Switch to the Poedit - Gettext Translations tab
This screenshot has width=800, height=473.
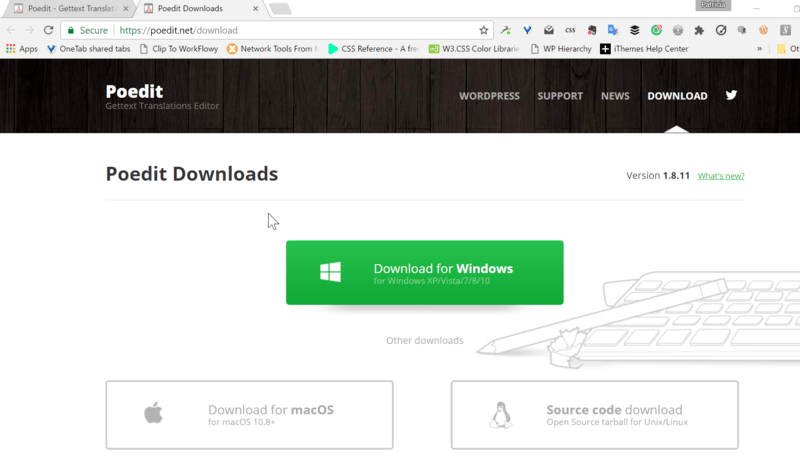point(65,9)
